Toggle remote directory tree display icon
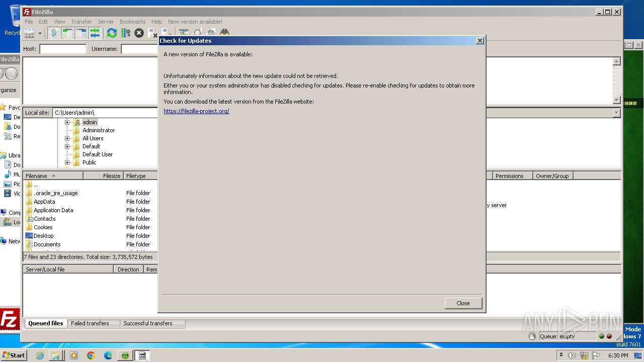The image size is (644, 362). (x=81, y=33)
